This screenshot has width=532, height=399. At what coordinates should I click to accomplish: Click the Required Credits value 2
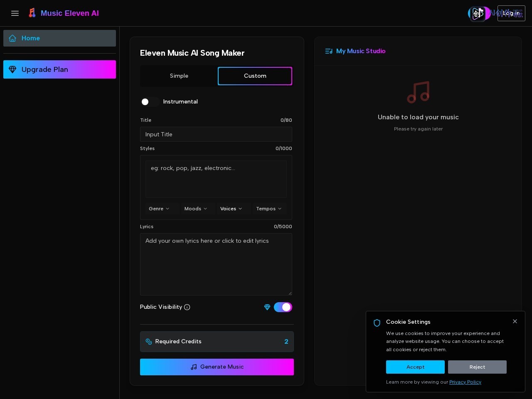pyautogui.click(x=286, y=342)
